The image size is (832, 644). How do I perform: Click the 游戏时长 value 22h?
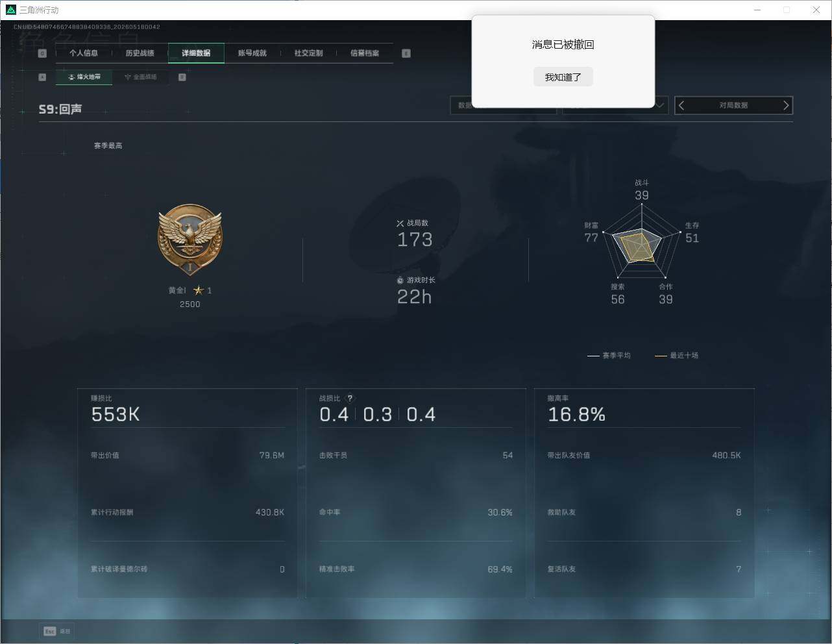coord(414,297)
